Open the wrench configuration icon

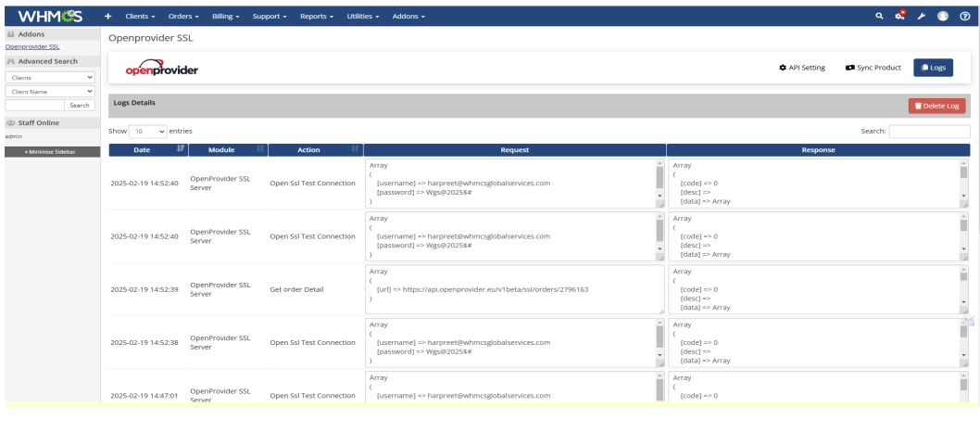[x=922, y=17]
